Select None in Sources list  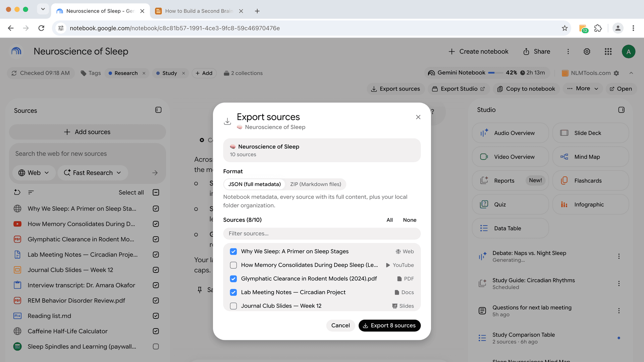[x=410, y=220]
